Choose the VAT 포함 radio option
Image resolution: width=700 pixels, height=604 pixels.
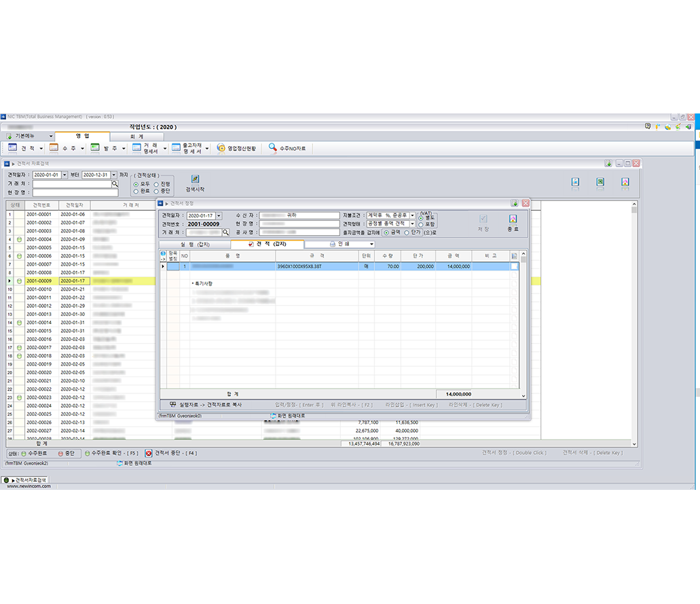(421, 224)
